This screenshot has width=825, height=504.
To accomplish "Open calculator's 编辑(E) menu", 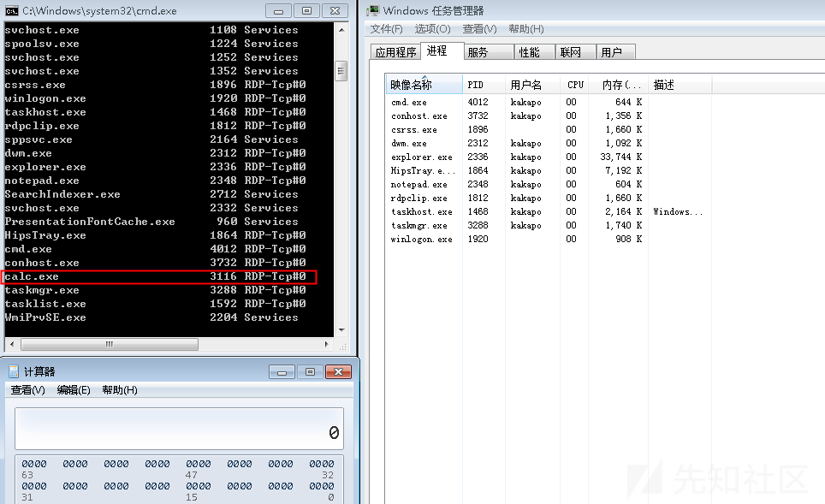I will [74, 390].
